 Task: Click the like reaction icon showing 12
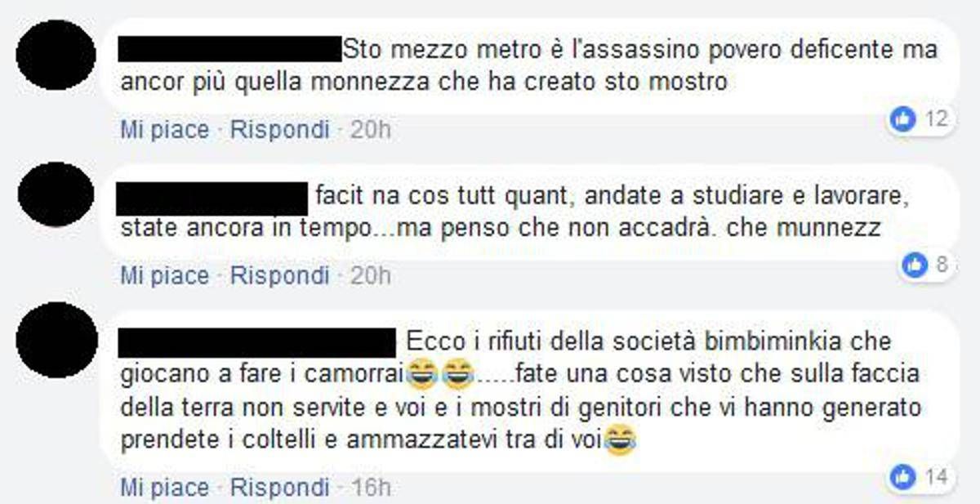coord(902,120)
